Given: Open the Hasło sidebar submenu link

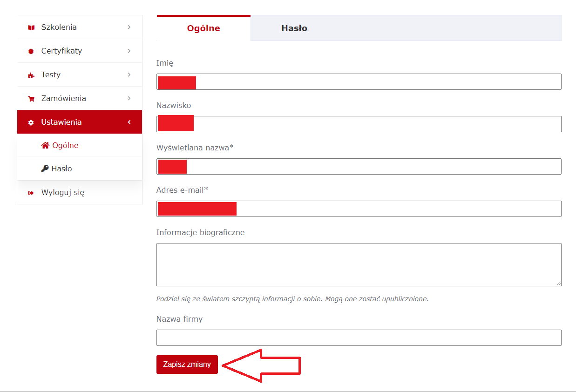Looking at the screenshot, I should point(61,169).
